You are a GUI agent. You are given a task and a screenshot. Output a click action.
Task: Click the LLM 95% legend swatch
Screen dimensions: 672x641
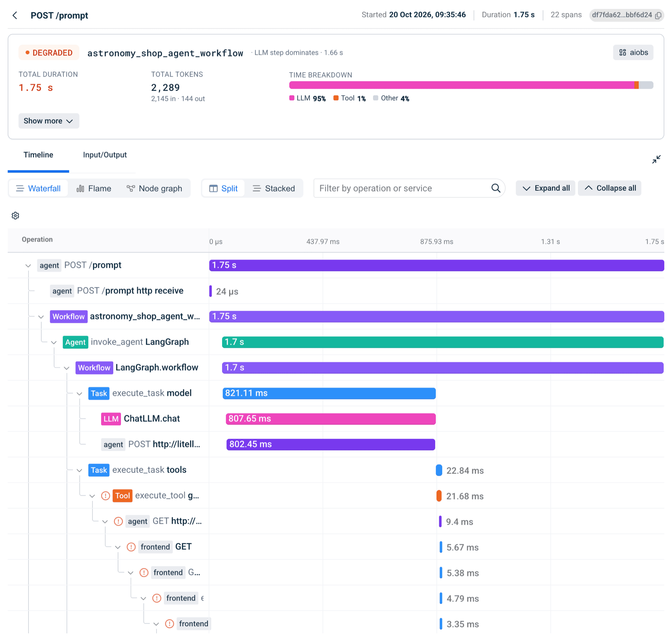coord(292,98)
